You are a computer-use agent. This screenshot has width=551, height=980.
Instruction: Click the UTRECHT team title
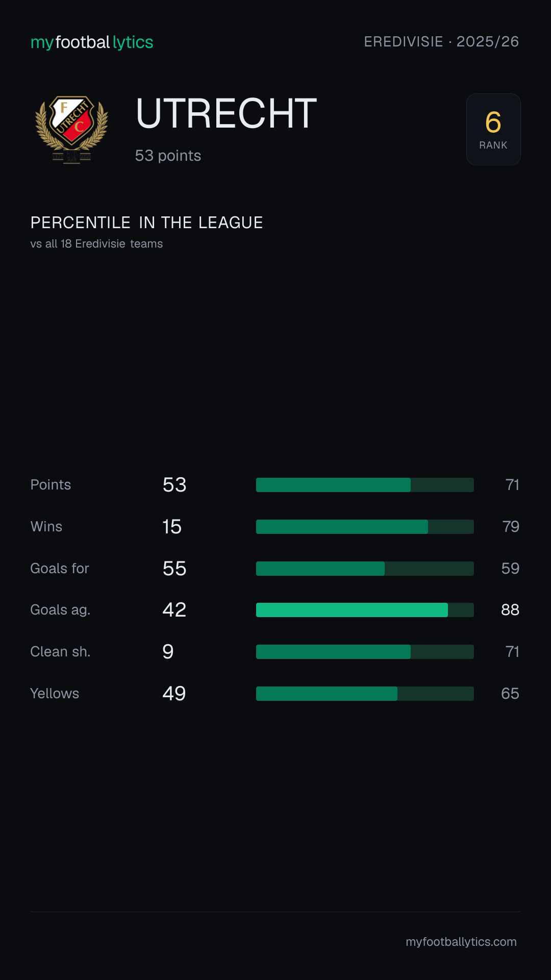226,113
